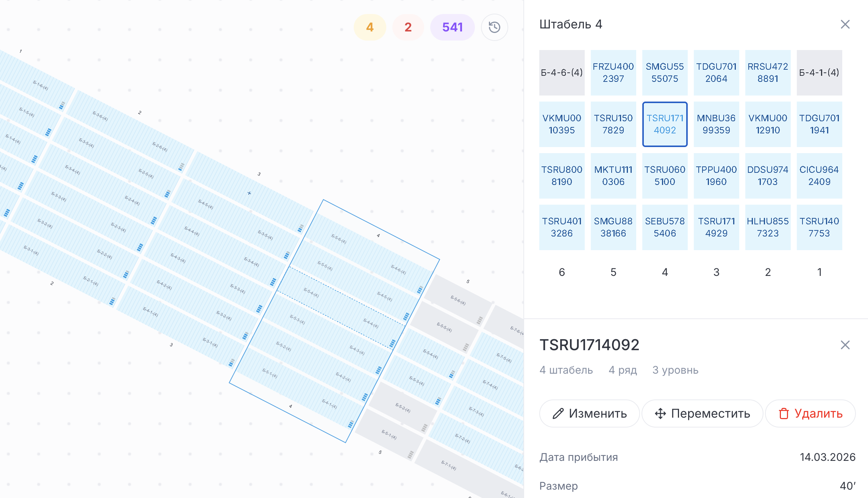
Task: Select container TSRU4013286 cell
Action: click(562, 227)
